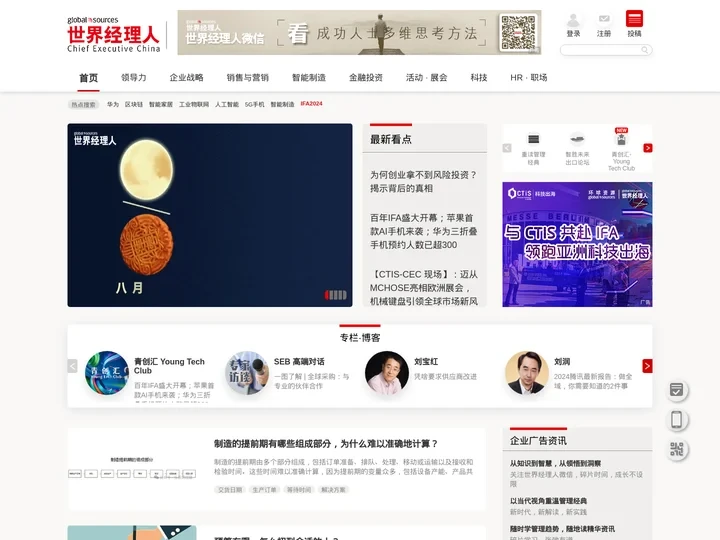Image resolution: width=720 pixels, height=540 pixels.
Task: Open 刘宝红 post 凭啥要求供应商改进
Action: 445,377
